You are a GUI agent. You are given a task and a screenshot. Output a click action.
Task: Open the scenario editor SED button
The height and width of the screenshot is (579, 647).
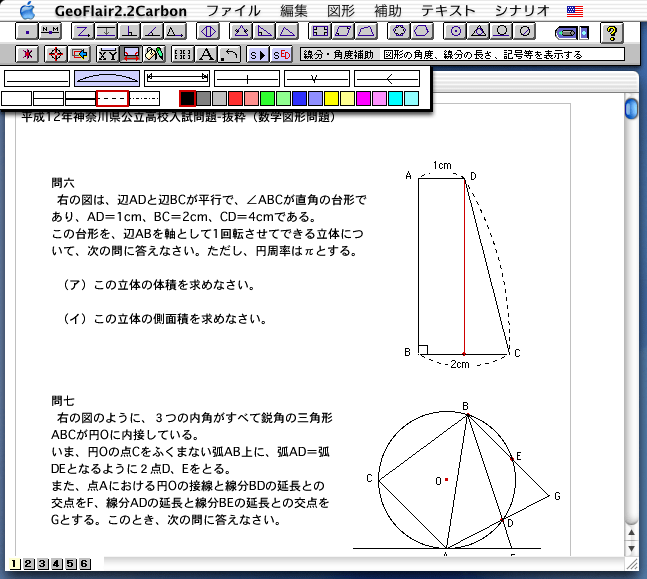tap(281, 54)
